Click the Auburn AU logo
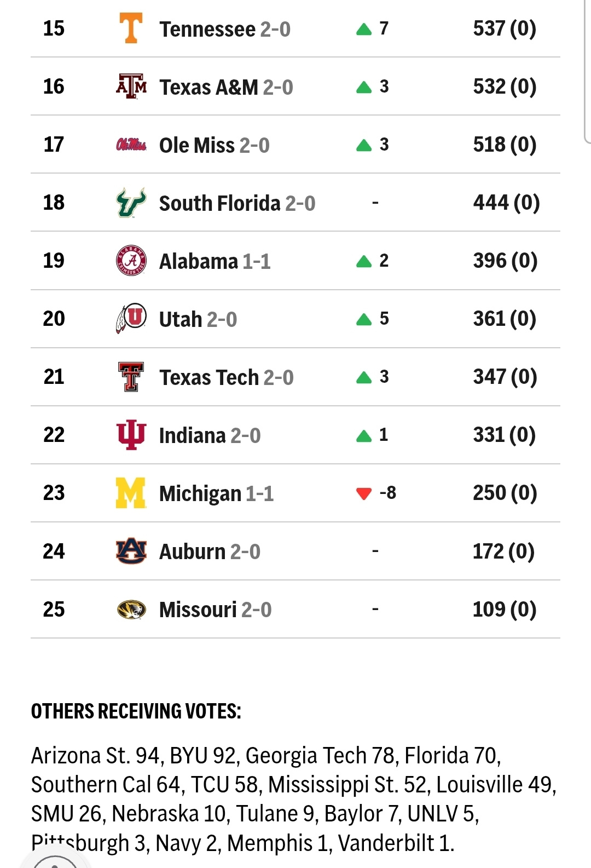Screen dimensions: 591x868 point(131,551)
